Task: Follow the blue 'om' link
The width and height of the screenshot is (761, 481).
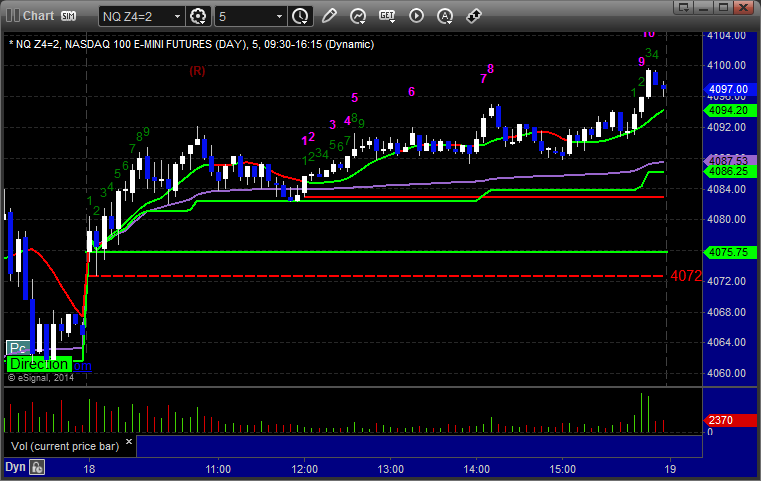Action: click(83, 365)
